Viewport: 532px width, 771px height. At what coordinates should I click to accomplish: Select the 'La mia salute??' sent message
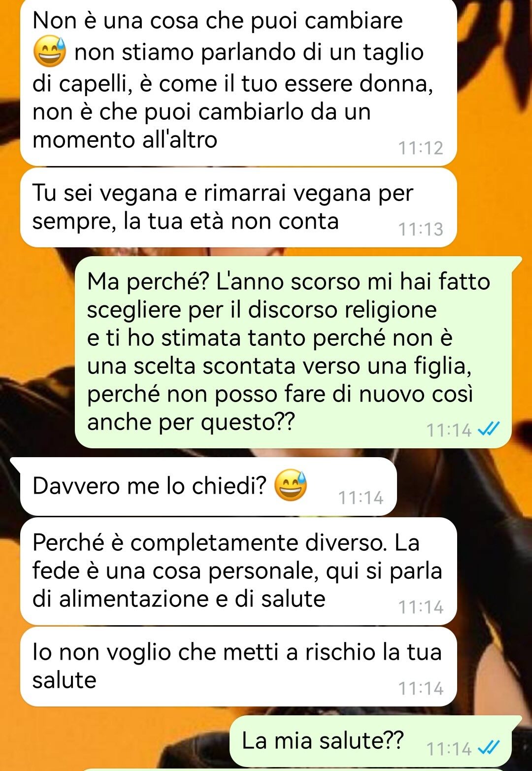tap(376, 741)
